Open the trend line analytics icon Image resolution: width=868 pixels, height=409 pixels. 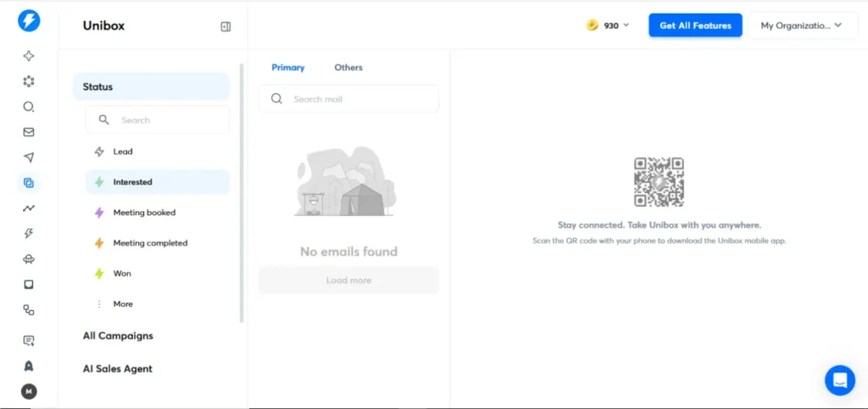pos(29,208)
